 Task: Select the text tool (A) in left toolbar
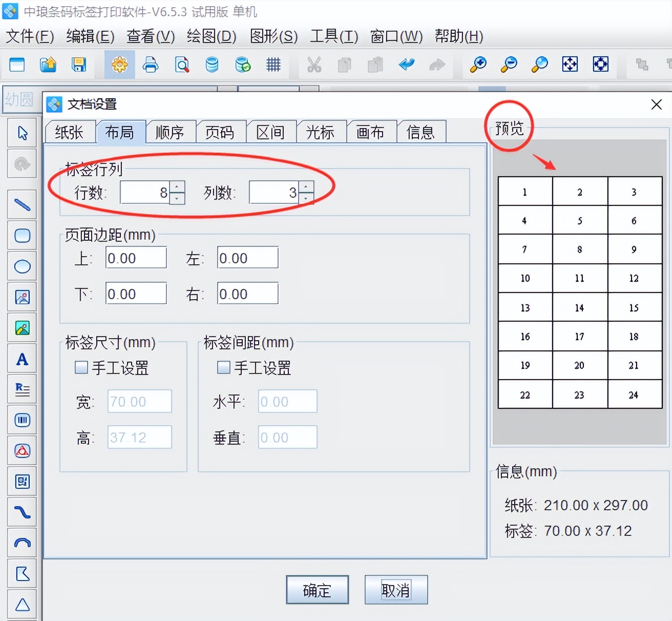(22, 359)
